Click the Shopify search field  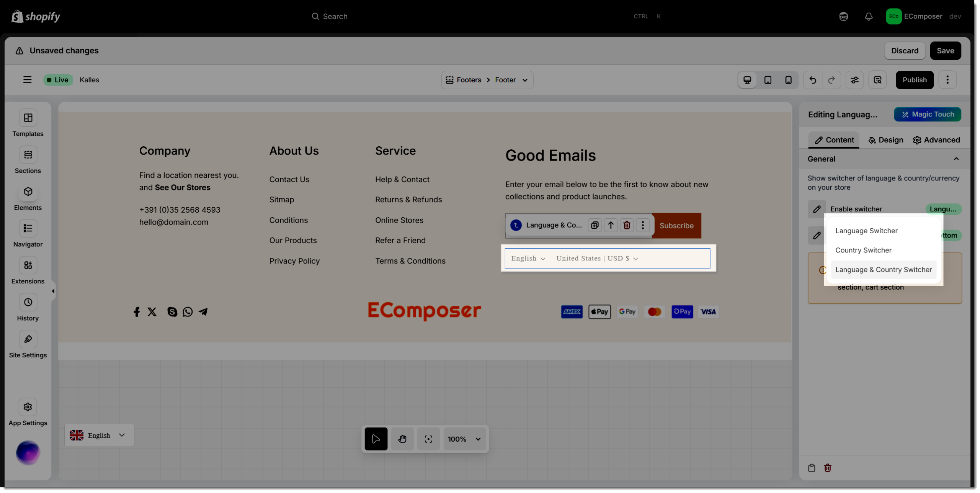[x=335, y=16]
